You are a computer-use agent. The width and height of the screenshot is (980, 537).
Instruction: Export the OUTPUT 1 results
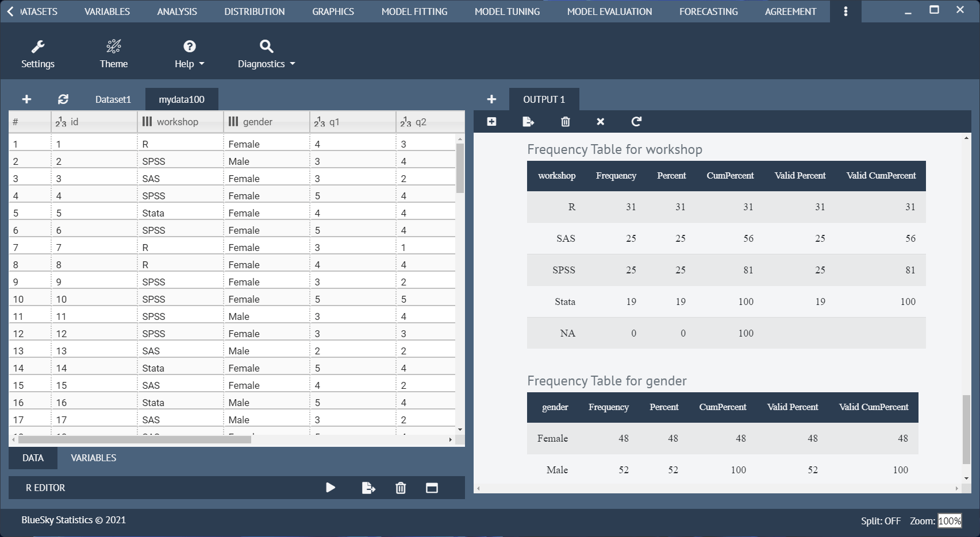528,122
